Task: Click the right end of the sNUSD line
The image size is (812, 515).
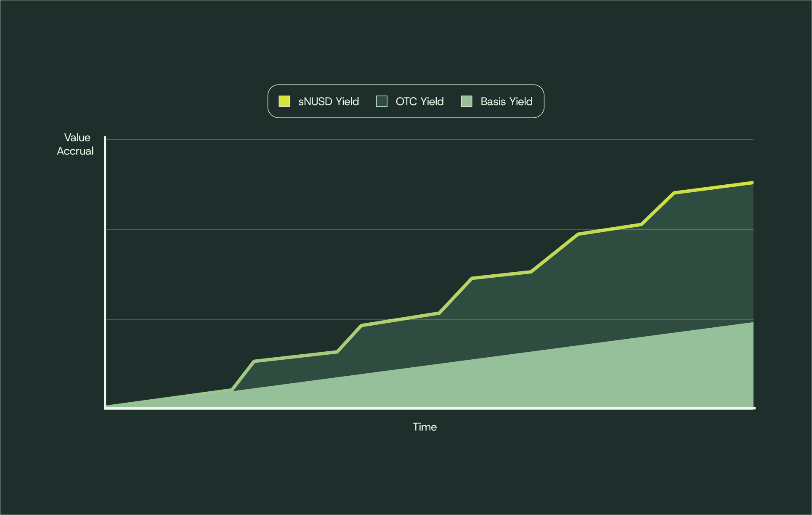Action: point(752,183)
